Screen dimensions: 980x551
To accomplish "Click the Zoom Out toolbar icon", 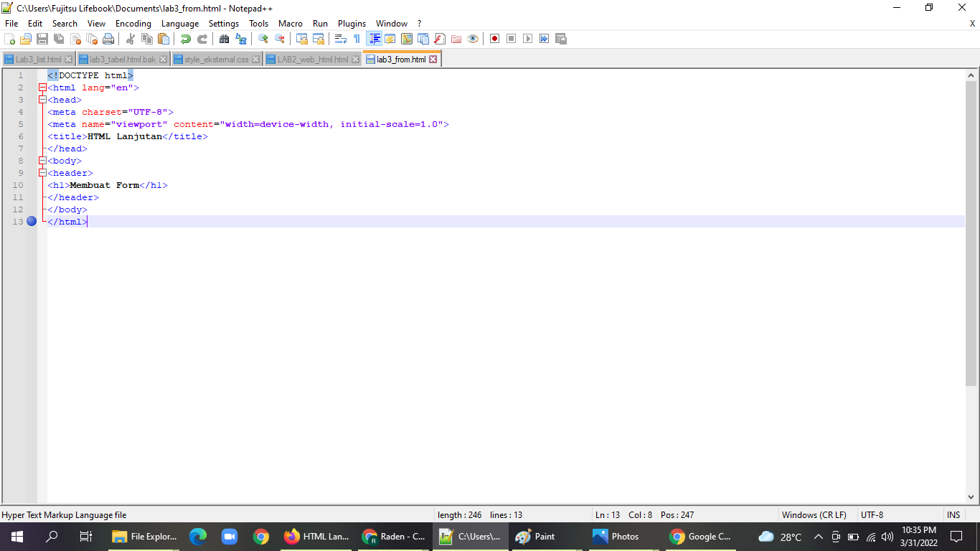I will tap(280, 39).
